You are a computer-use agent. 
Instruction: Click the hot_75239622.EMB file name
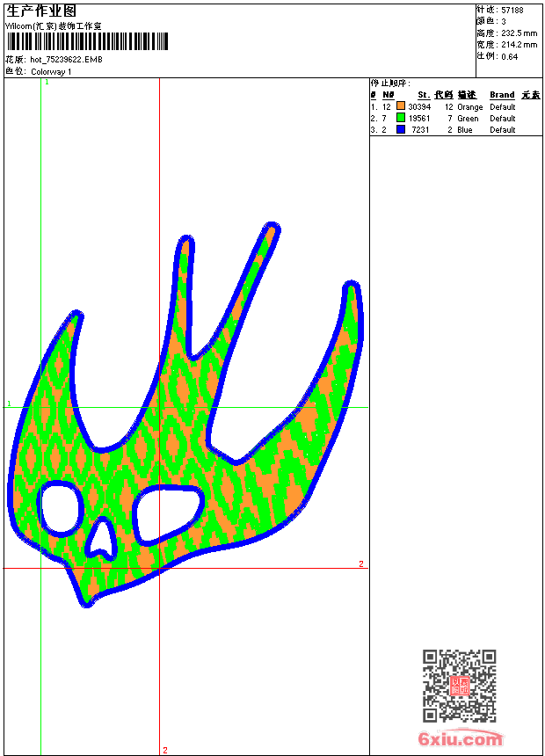coord(65,61)
